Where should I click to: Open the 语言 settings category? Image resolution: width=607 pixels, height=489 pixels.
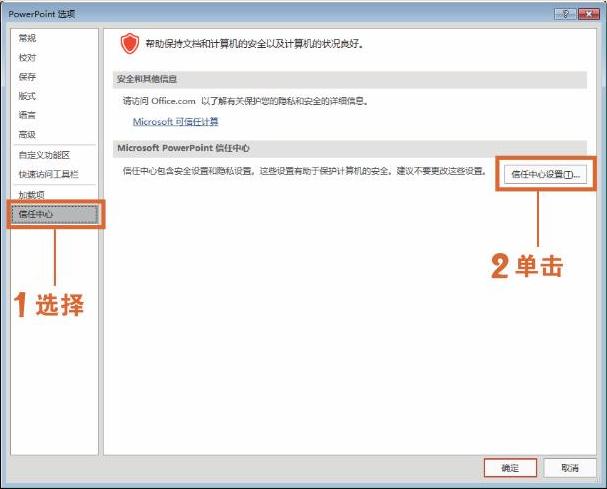coord(27,115)
